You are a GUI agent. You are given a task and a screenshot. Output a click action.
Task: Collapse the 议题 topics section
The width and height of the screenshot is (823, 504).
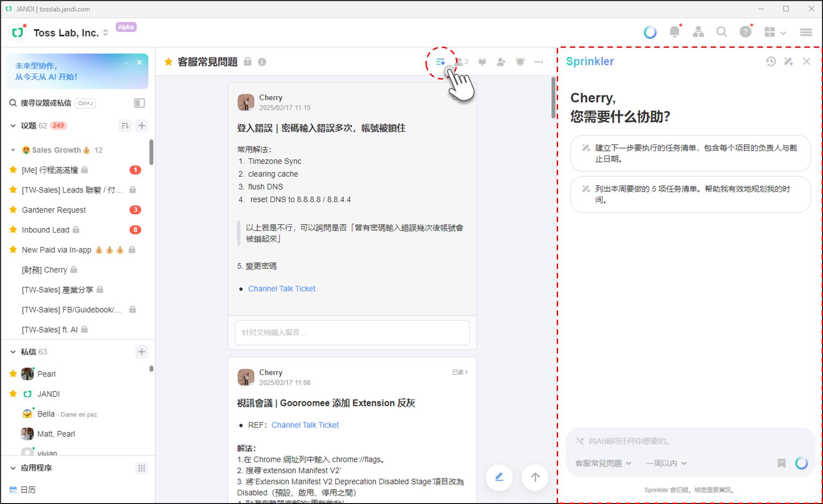[13, 126]
